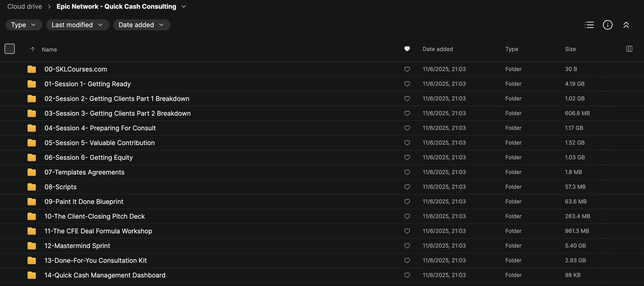Open 01-Session 1- Getting Ready folder
Image resolution: width=644 pixels, height=286 pixels.
click(87, 84)
